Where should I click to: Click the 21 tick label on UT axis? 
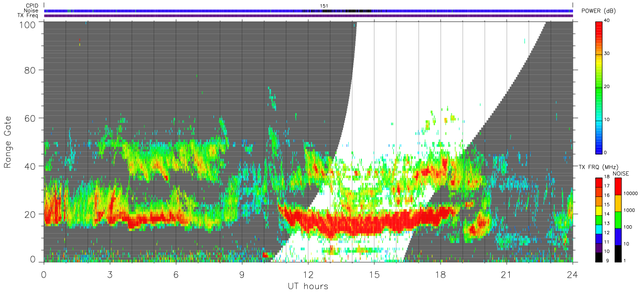pyautogui.click(x=506, y=274)
